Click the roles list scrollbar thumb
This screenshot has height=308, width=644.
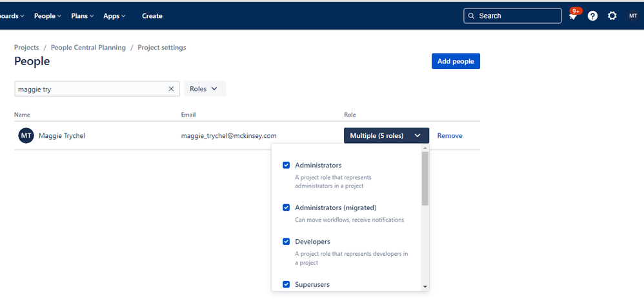click(425, 178)
